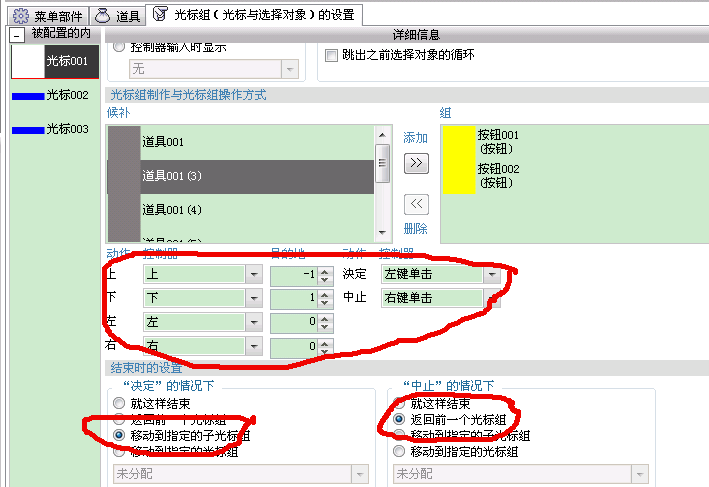This screenshot has height=487, width=709.
Task: Click the 详细信息 header
Action: point(416,35)
